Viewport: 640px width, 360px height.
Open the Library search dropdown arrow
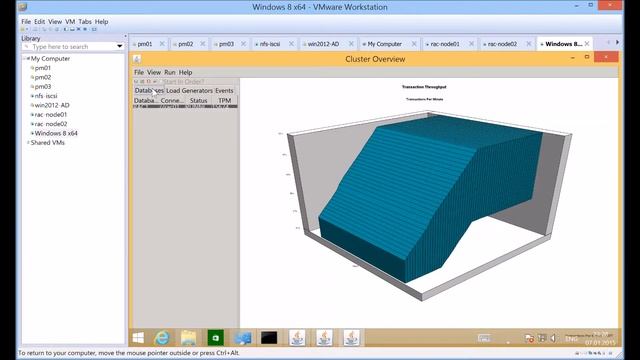(x=120, y=47)
